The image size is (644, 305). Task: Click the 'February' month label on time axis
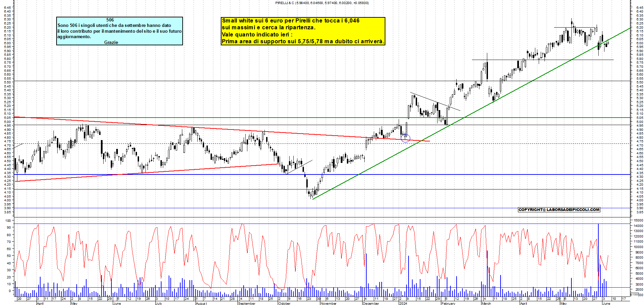click(x=448, y=303)
